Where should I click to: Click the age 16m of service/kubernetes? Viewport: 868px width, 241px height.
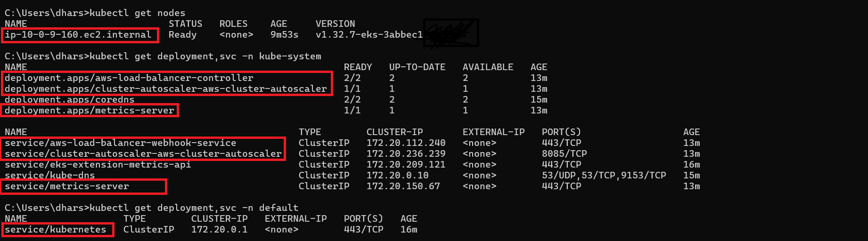pos(409,230)
